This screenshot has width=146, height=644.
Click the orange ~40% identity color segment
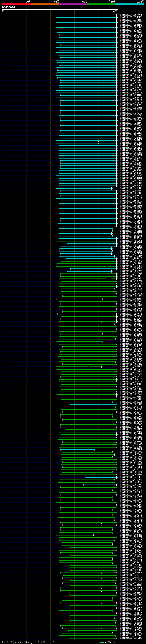point(45,4)
